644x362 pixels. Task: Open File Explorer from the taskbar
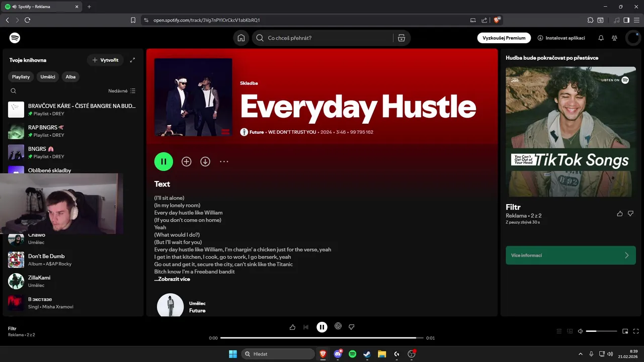pyautogui.click(x=382, y=354)
